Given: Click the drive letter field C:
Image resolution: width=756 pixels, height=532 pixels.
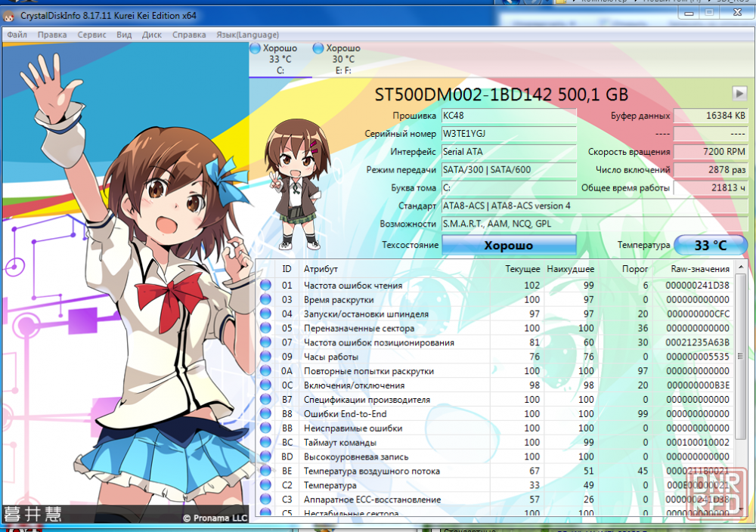Looking at the screenshot, I should coord(509,188).
